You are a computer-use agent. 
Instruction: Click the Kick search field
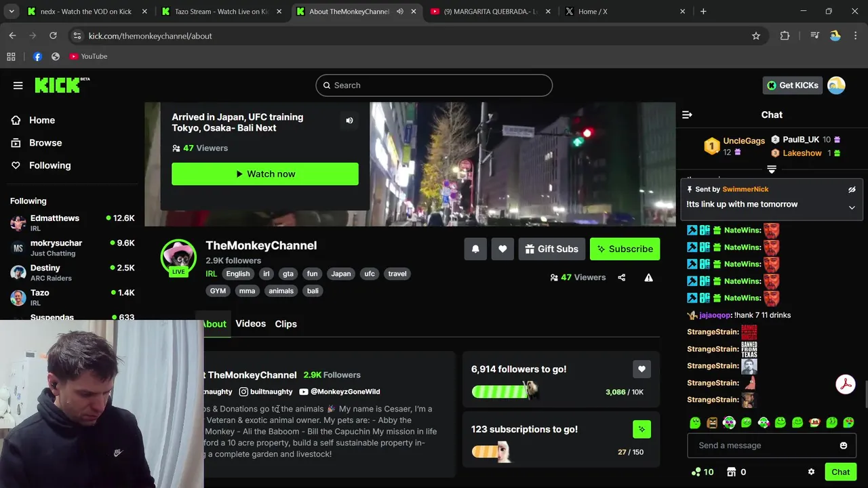coord(434,85)
